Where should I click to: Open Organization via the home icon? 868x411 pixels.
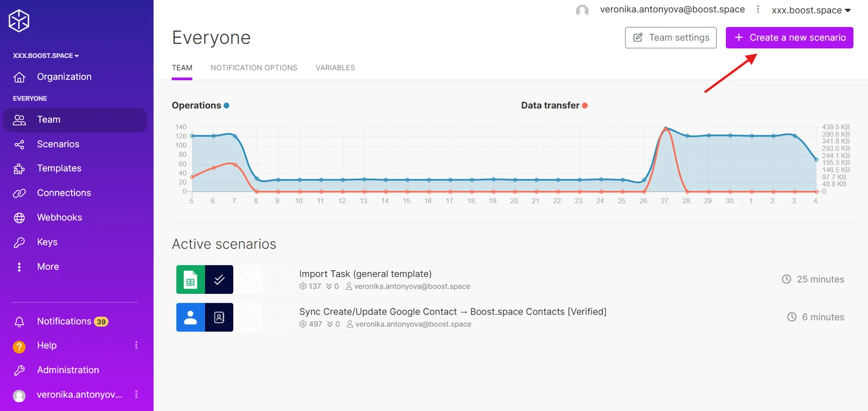[20, 77]
